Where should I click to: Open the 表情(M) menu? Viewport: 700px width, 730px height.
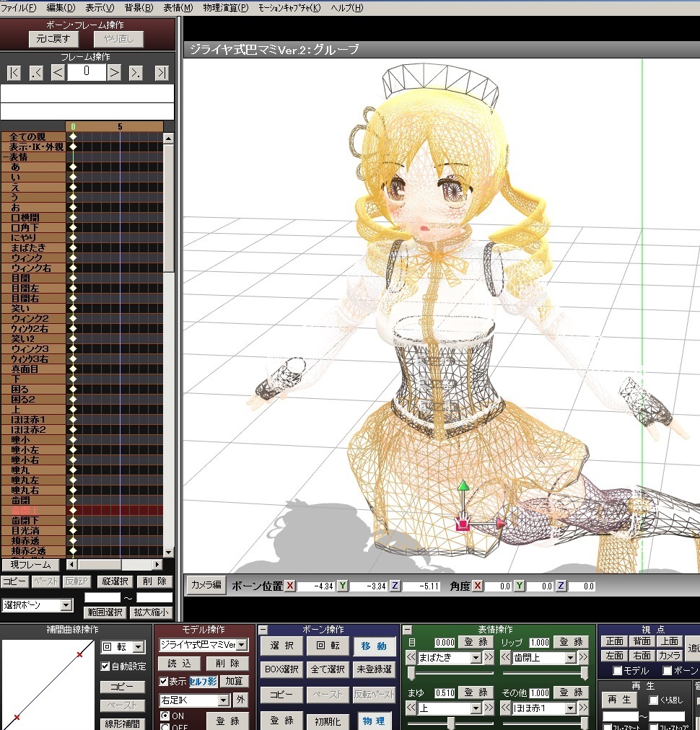point(178,8)
